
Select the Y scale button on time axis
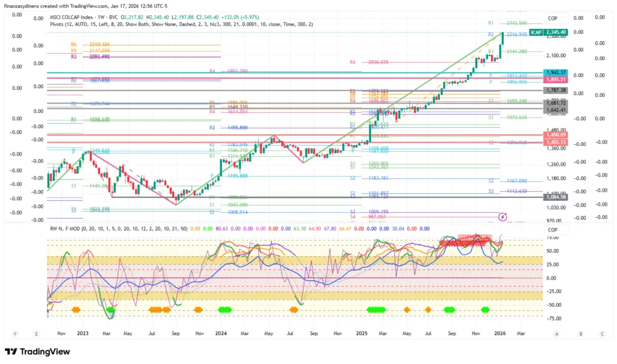(x=14, y=333)
